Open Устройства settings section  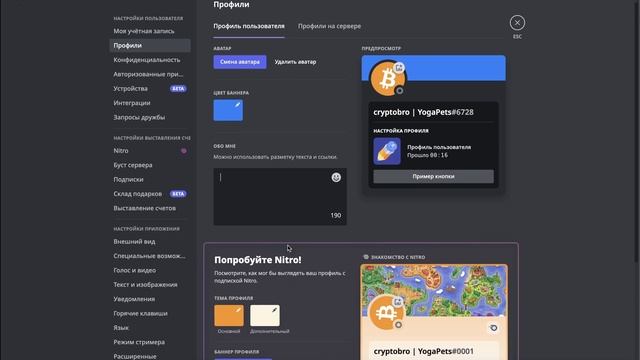150,89
